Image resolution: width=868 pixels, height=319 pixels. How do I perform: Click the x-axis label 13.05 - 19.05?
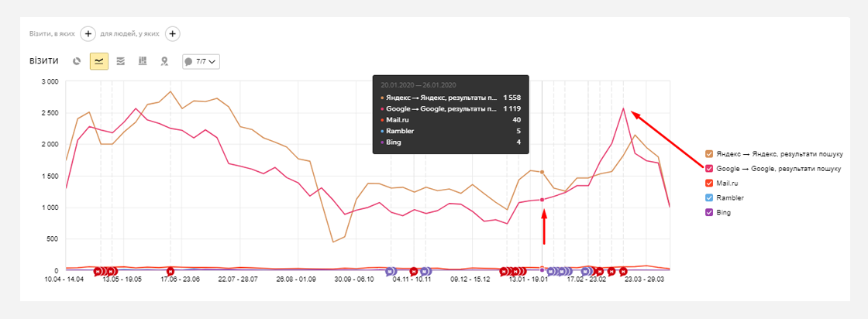[x=123, y=280]
